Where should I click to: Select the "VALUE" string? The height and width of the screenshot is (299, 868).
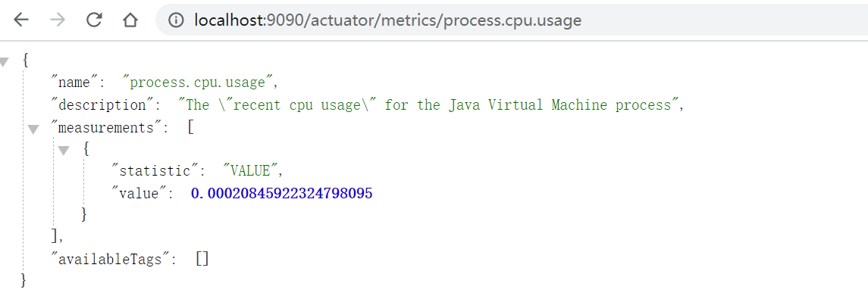coord(249,171)
